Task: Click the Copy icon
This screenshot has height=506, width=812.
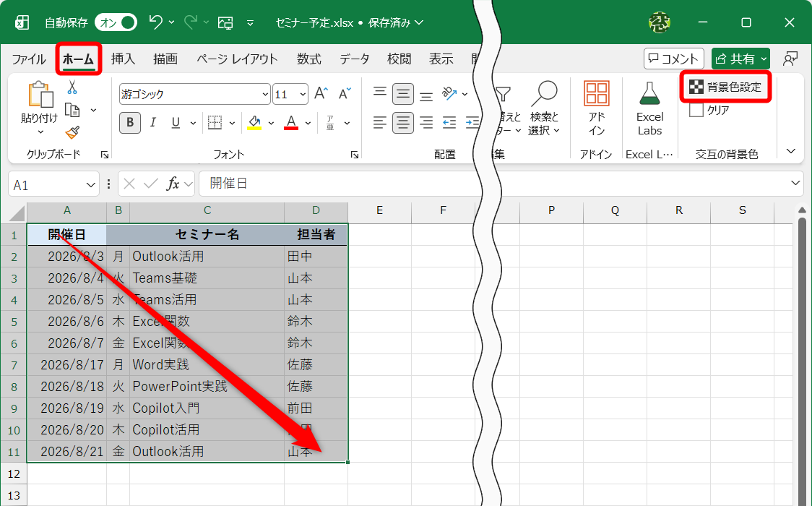Action: [72, 110]
